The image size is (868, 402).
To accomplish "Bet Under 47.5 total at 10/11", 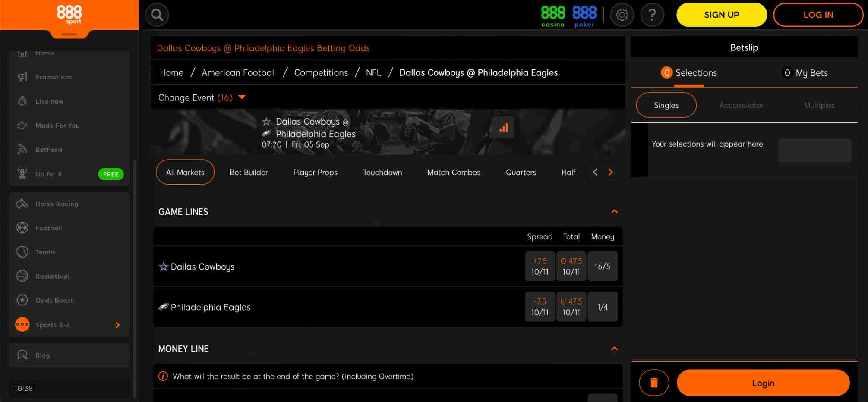I will coord(571,307).
